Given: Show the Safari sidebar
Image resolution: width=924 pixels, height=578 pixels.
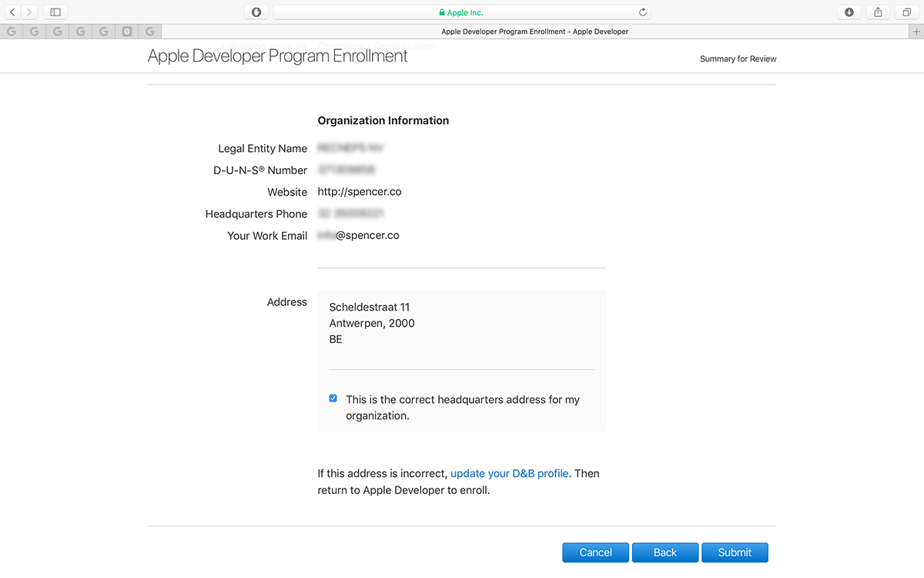Looking at the screenshot, I should [x=54, y=12].
